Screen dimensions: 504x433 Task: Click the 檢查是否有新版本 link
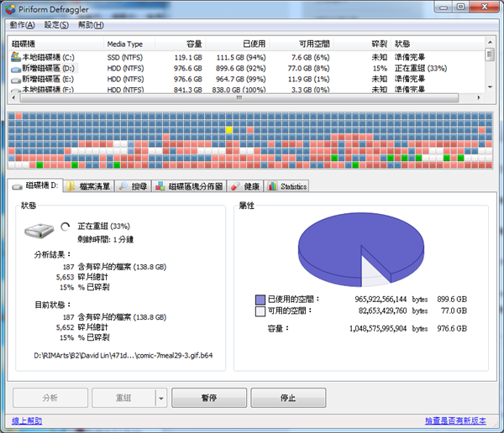click(456, 421)
